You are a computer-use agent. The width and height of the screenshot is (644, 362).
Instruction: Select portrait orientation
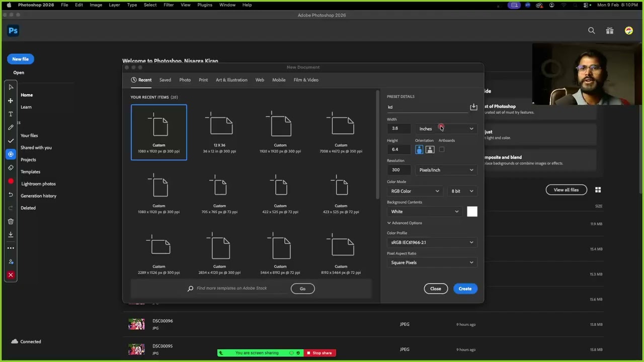pos(419,149)
